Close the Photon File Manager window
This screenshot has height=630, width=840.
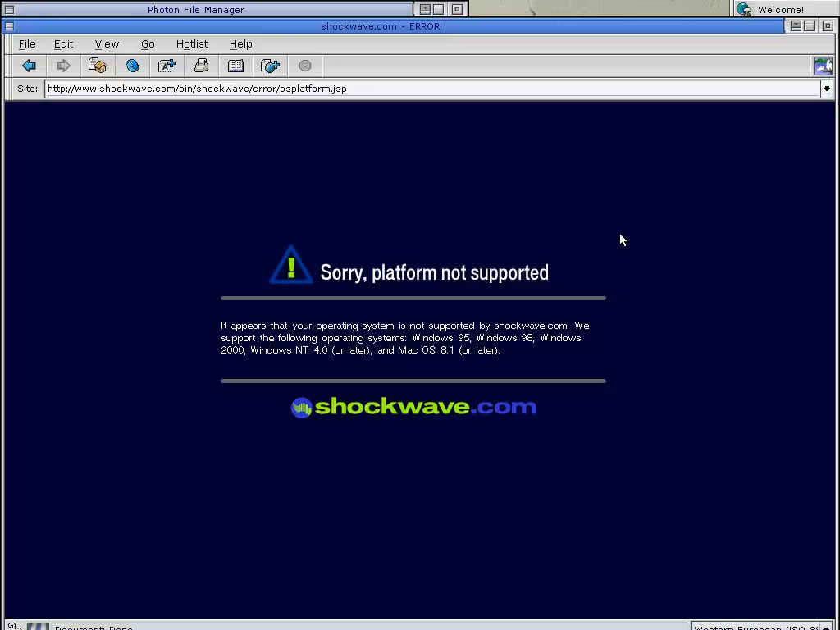click(457, 10)
